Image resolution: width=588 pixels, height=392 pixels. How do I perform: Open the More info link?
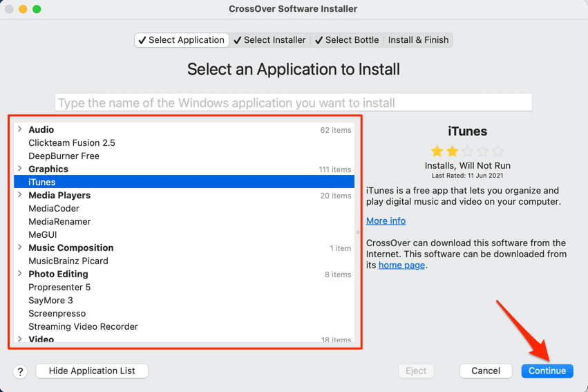386,221
